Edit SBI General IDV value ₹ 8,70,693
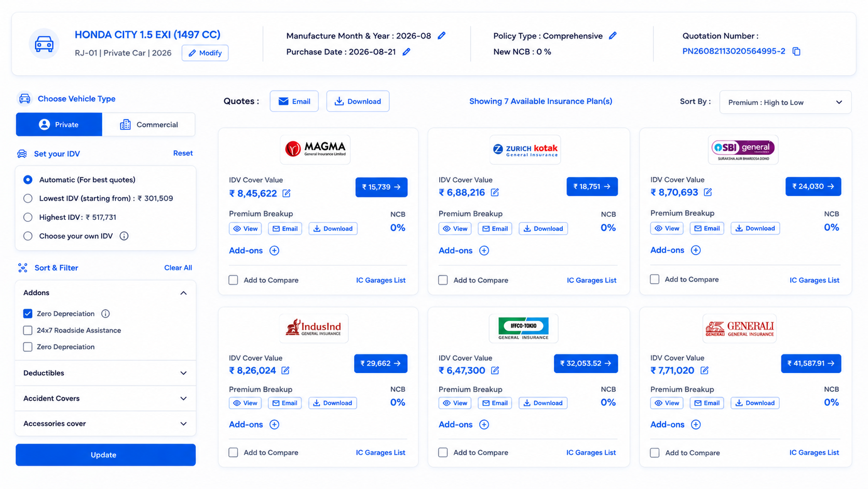The height and width of the screenshot is (489, 868). click(x=708, y=192)
